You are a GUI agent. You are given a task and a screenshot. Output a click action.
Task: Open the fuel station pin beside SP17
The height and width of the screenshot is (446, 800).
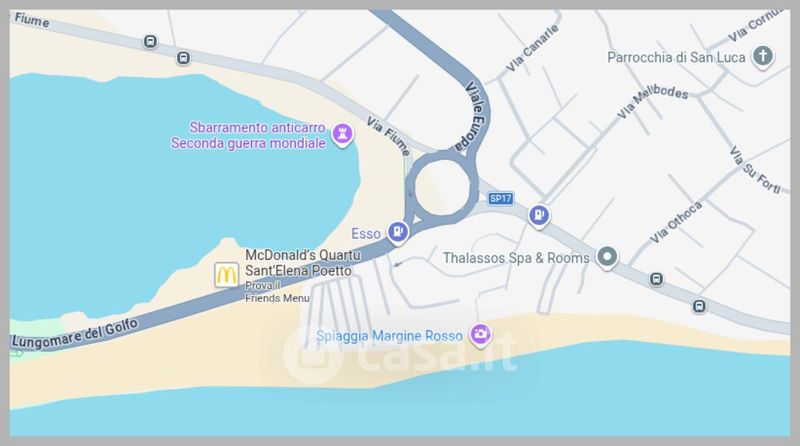click(539, 216)
